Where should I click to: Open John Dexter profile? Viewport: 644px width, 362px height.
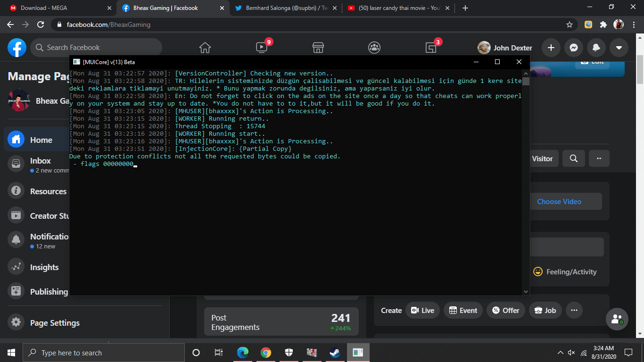click(505, 48)
